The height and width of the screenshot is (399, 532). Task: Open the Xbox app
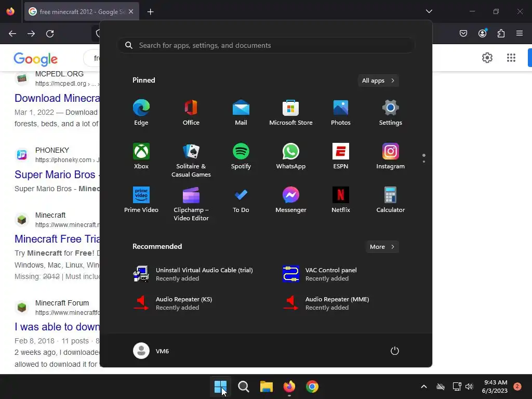coord(141,156)
